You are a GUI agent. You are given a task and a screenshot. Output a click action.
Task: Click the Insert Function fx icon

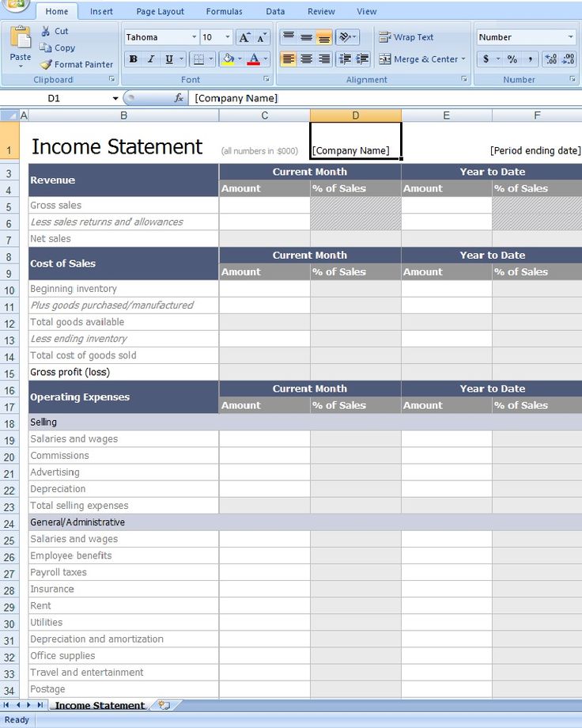[x=178, y=98]
